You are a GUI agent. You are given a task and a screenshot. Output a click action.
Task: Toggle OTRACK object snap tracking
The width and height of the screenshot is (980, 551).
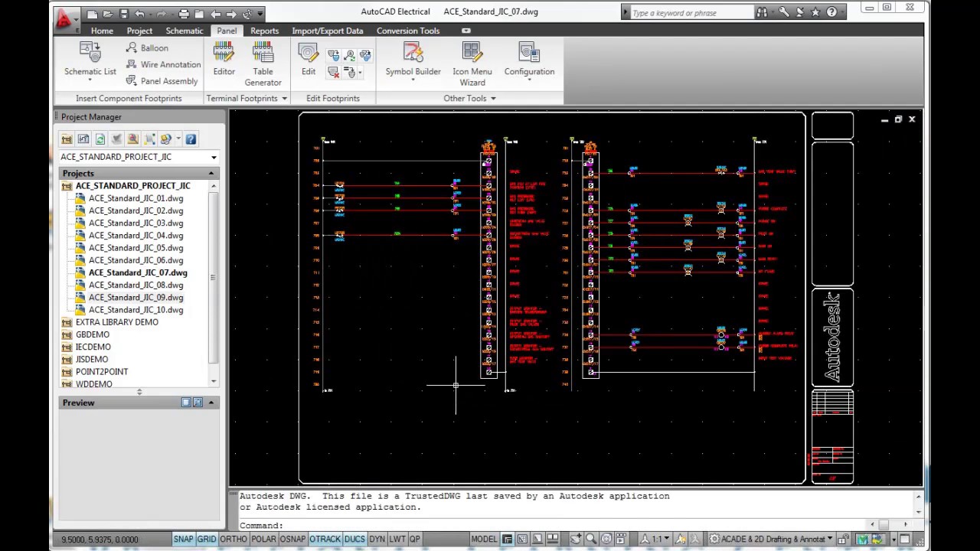tap(325, 540)
